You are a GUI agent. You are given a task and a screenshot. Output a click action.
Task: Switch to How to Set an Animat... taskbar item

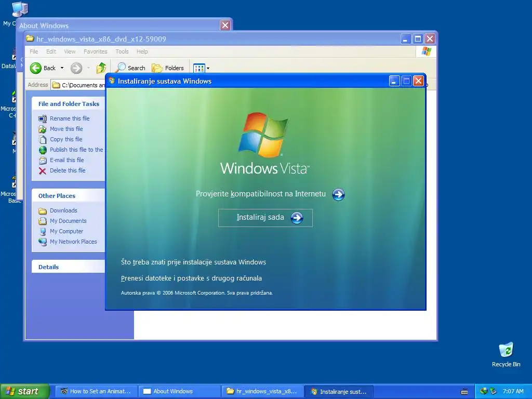[x=96, y=391]
